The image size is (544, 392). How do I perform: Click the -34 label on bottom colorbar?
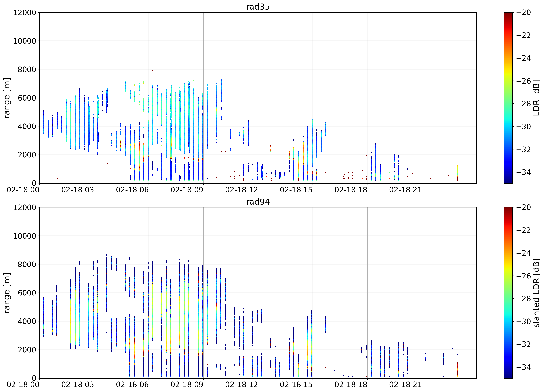click(x=524, y=367)
